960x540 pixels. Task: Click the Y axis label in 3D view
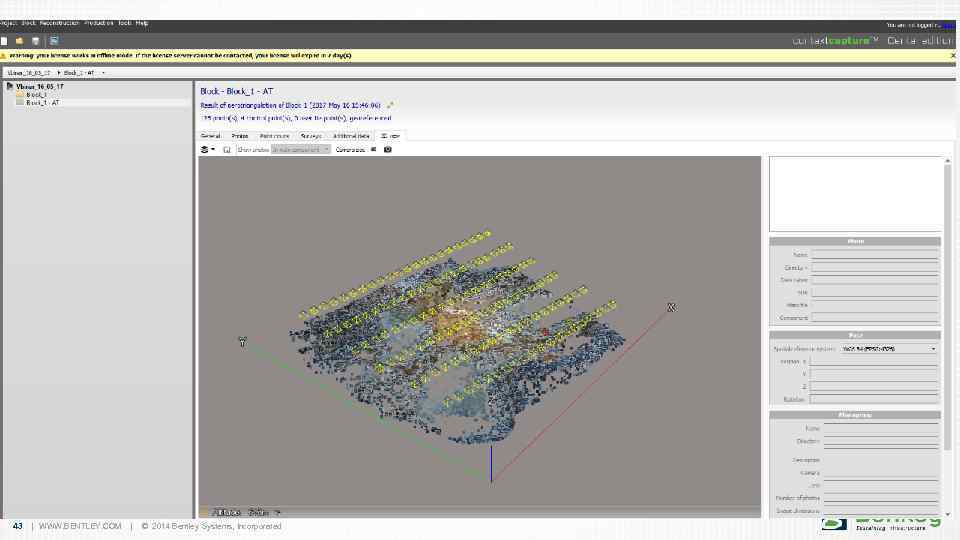point(242,342)
